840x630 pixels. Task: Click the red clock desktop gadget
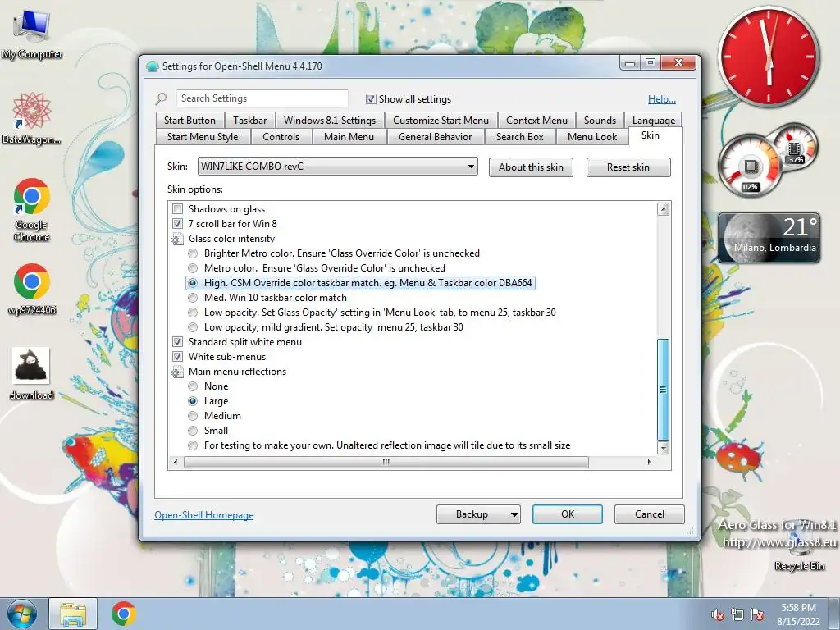coord(769,56)
